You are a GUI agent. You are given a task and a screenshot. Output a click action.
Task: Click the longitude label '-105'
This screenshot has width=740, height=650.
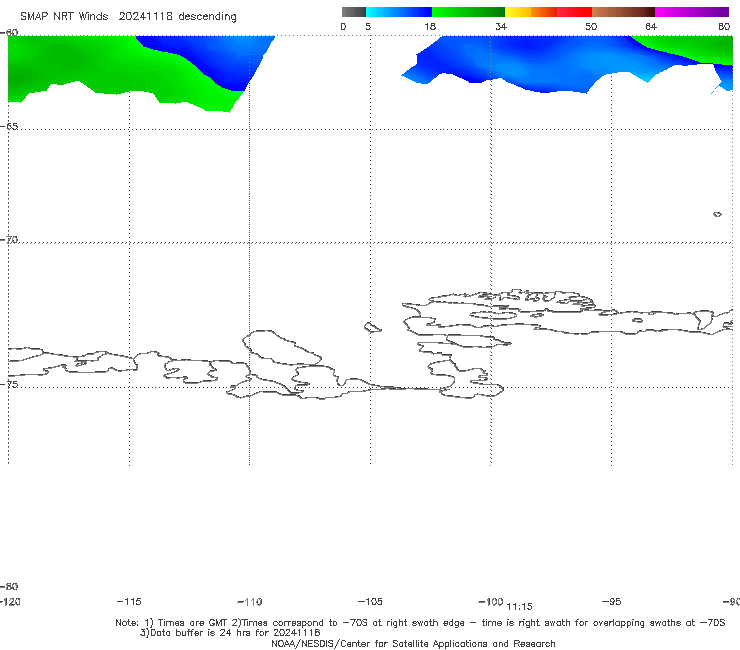coord(370,601)
